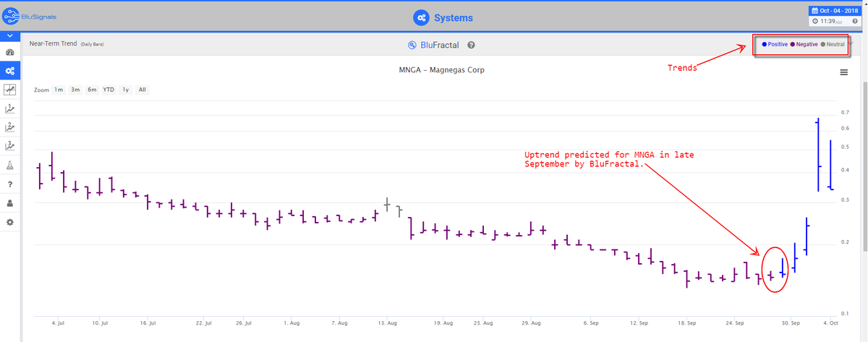This screenshot has height=342, width=868.
Task: Click the 4. Oct axis label
Action: coord(829,323)
